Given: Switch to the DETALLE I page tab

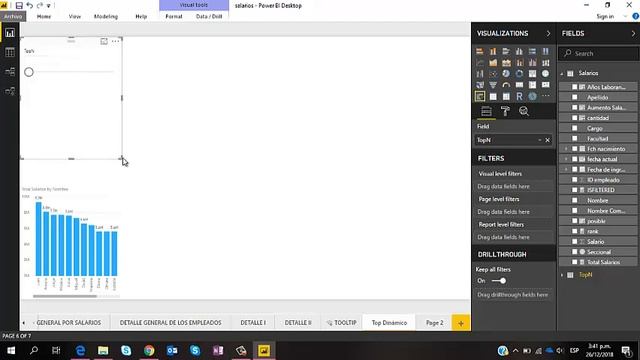Looking at the screenshot, I should tap(253, 322).
